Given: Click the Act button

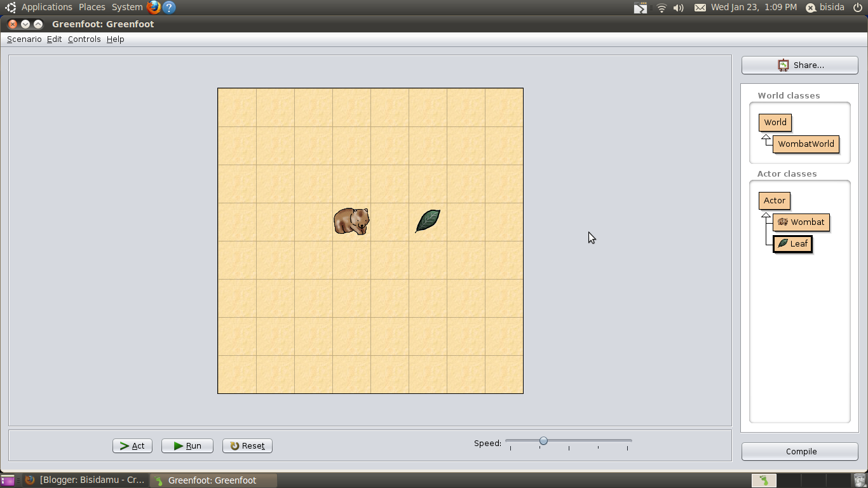Looking at the screenshot, I should (x=132, y=446).
